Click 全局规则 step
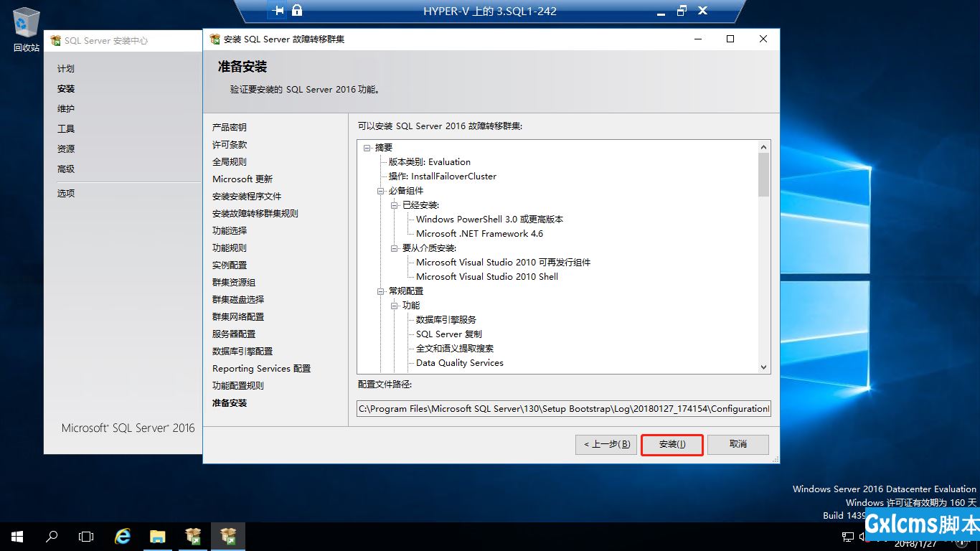The height and width of the screenshot is (551, 980). click(230, 161)
